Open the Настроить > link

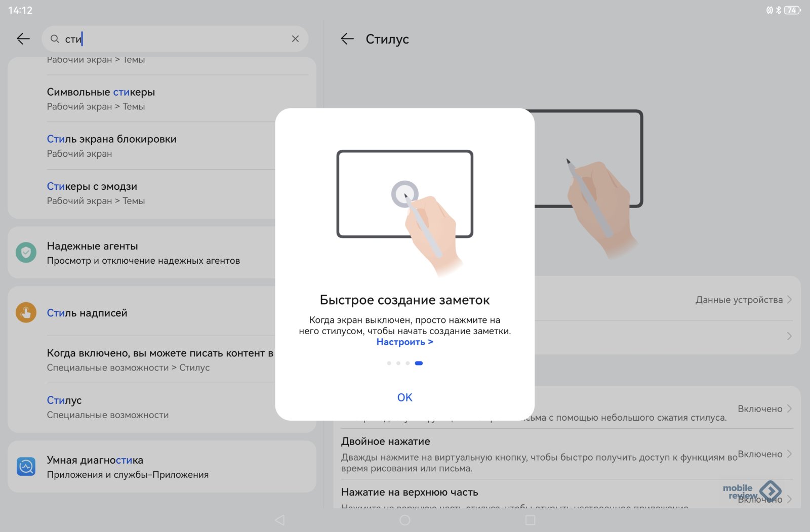(404, 342)
